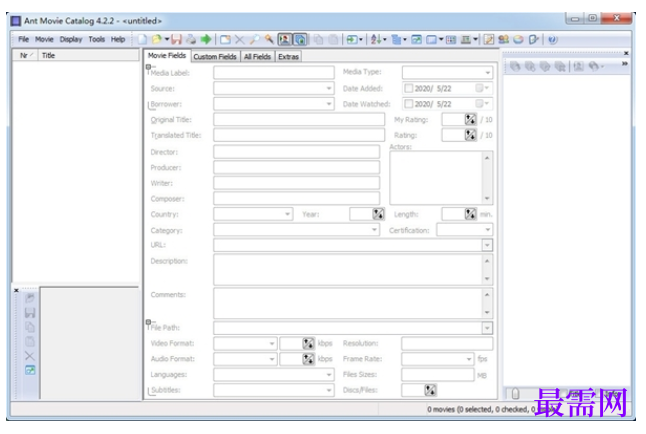
Task: Switch to the Extras tab
Action: 288,57
